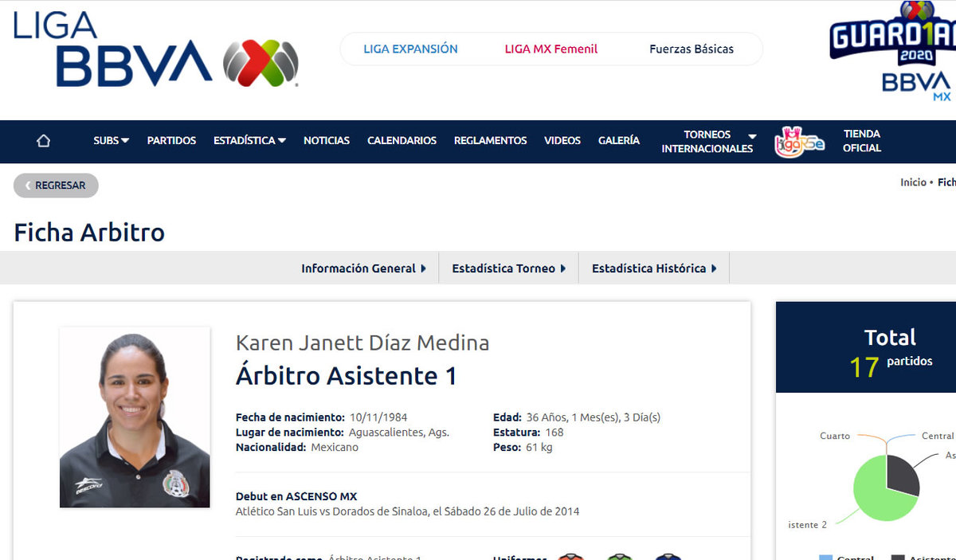Expand the SUBS dropdown menu

coord(112,141)
